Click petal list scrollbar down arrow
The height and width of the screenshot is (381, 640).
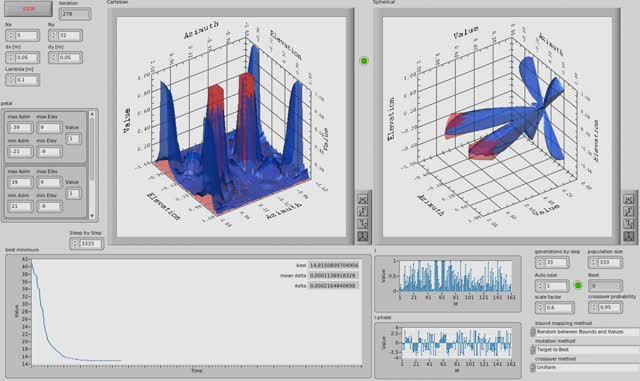click(x=92, y=216)
